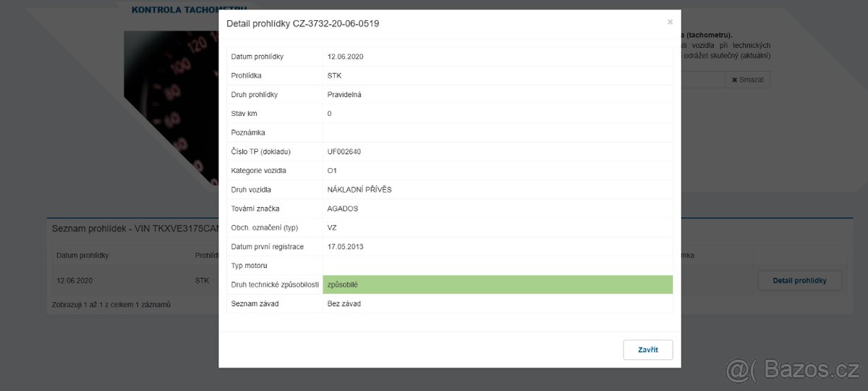Screen dimensions: 868x391
Task: Click the Bazos.cz watermark logo
Action: coord(793,371)
